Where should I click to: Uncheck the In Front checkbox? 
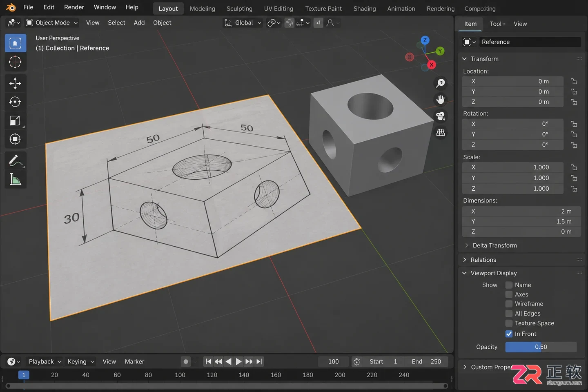(x=509, y=334)
